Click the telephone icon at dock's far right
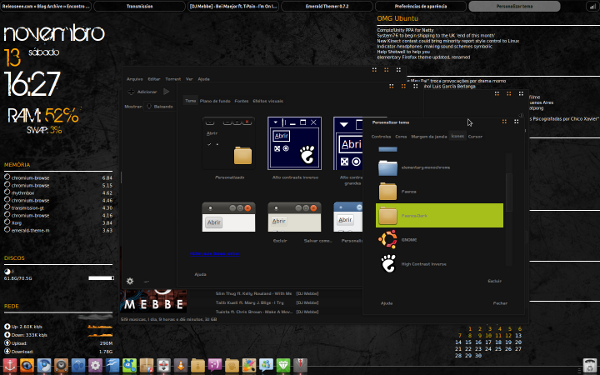The image size is (600, 375). 590,365
